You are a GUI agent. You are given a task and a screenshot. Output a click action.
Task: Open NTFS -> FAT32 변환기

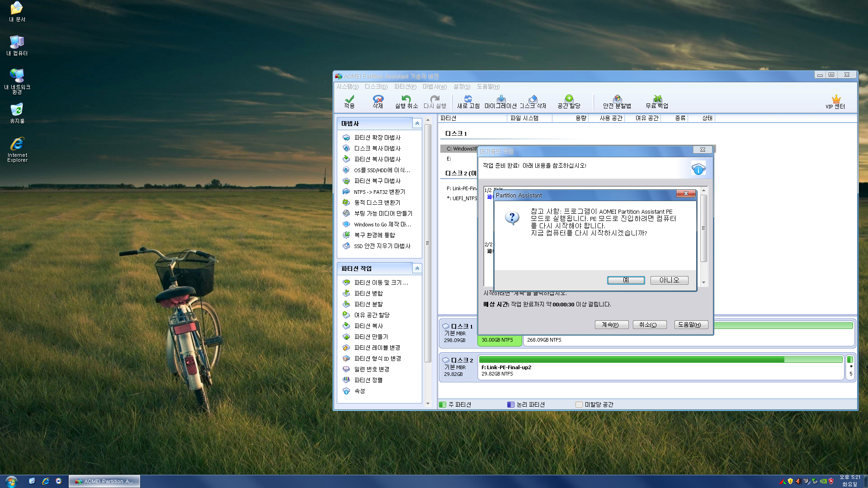[x=379, y=192]
